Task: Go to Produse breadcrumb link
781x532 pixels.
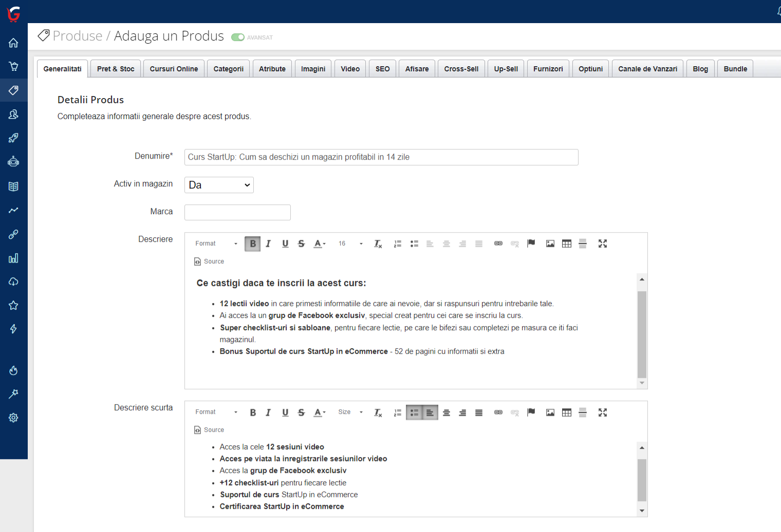Action: [x=78, y=36]
